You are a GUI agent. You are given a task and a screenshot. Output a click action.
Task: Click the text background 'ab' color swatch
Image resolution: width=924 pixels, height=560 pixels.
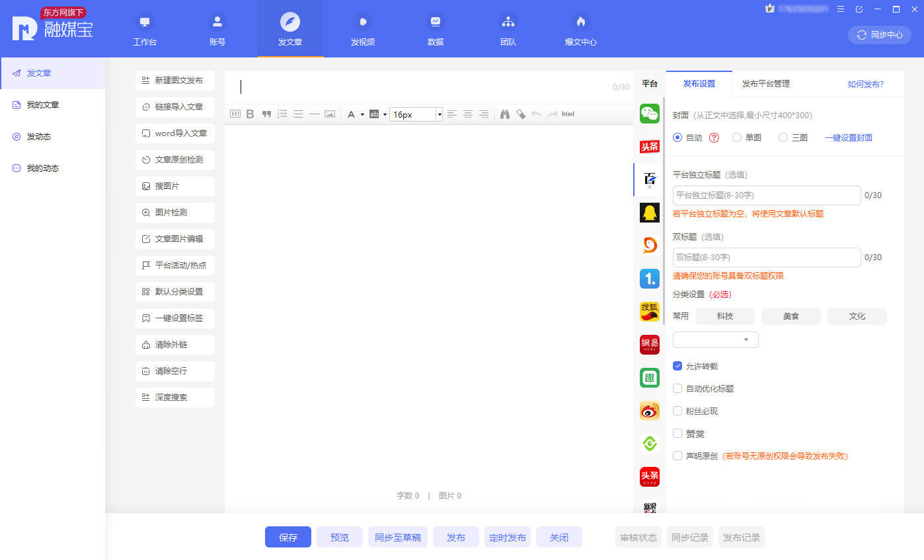374,114
